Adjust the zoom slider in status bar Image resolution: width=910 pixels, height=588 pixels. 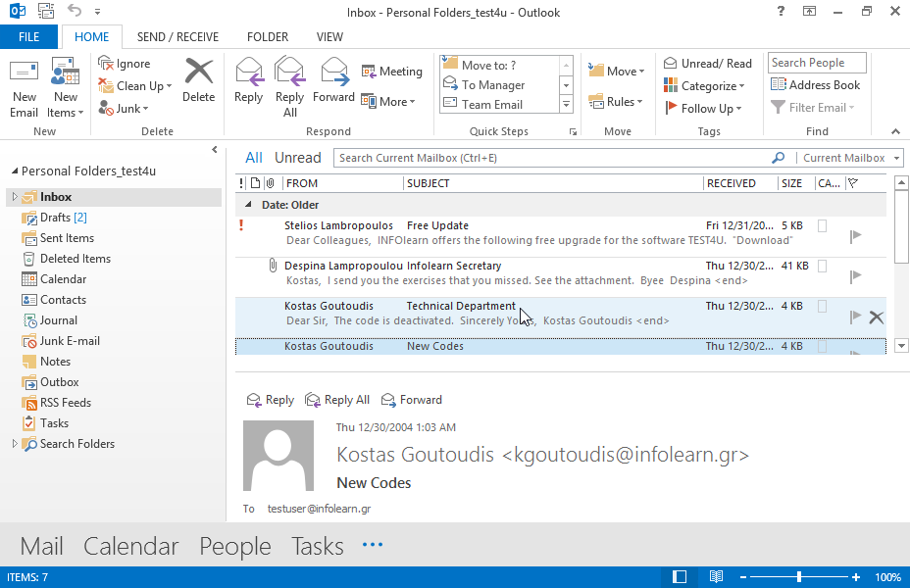point(799,577)
